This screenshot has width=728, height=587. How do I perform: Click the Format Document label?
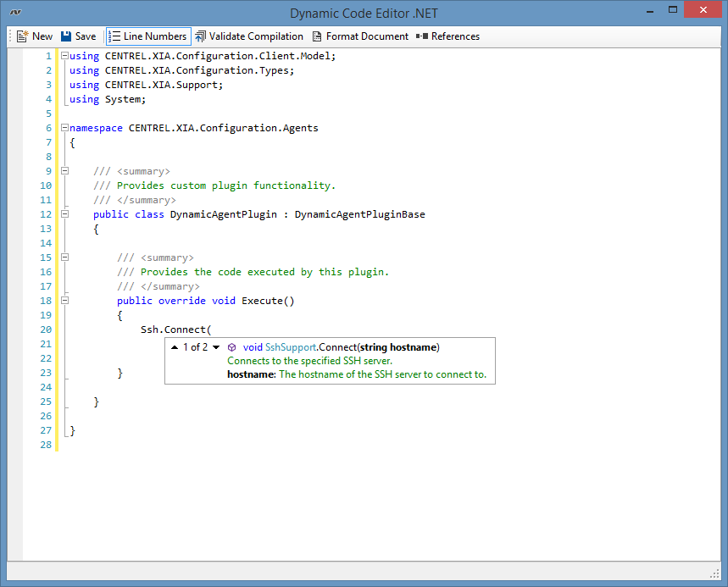(367, 36)
